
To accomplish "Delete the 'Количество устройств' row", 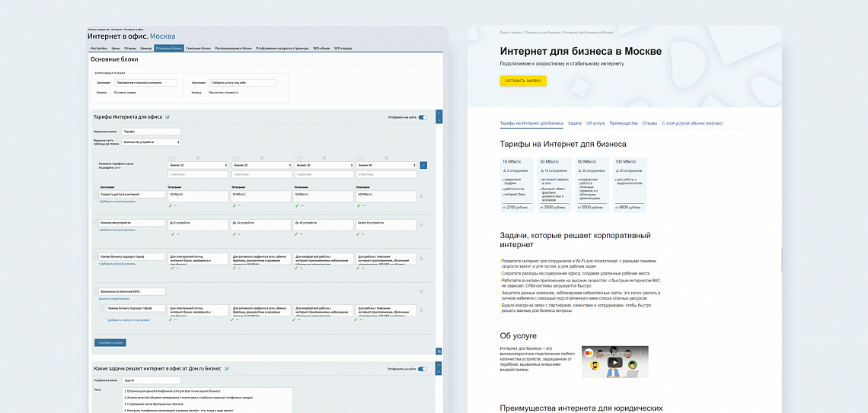I will pos(422,224).
